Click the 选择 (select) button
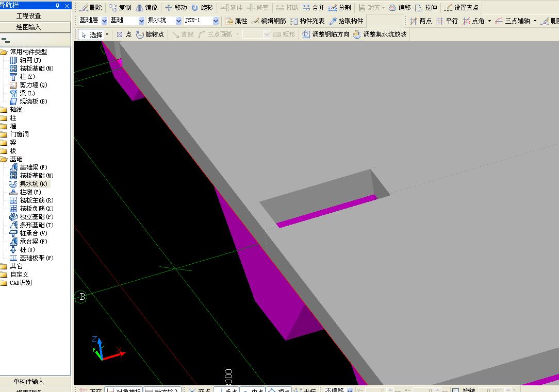The image size is (559, 392). [x=92, y=35]
